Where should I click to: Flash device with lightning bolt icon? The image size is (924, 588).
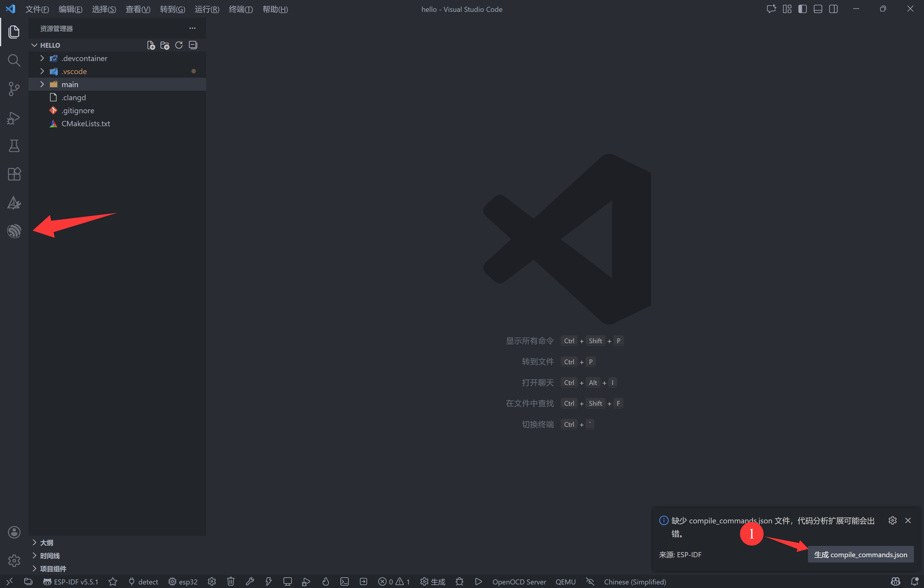click(269, 581)
